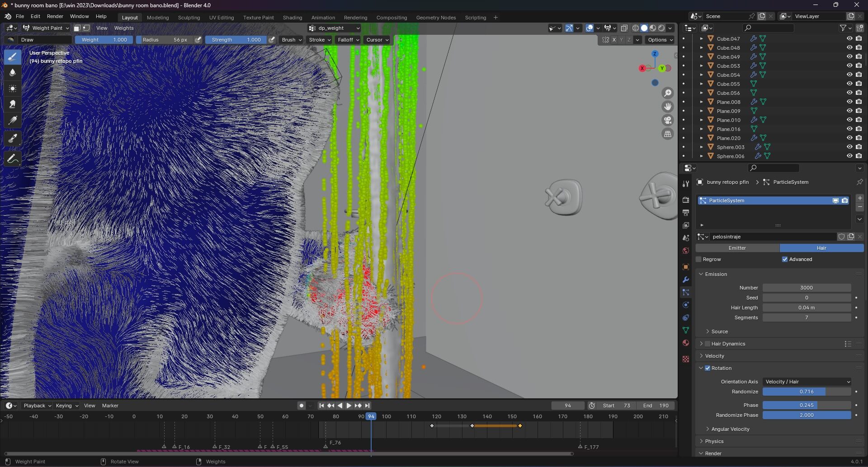
Task: Select the Gradient weight tool
Action: point(13,121)
